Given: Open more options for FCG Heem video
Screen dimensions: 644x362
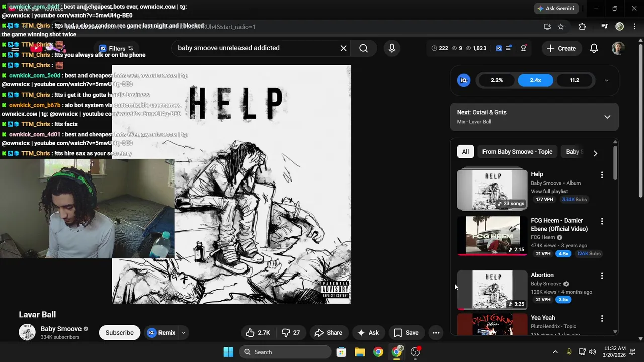Looking at the screenshot, I should (x=602, y=221).
